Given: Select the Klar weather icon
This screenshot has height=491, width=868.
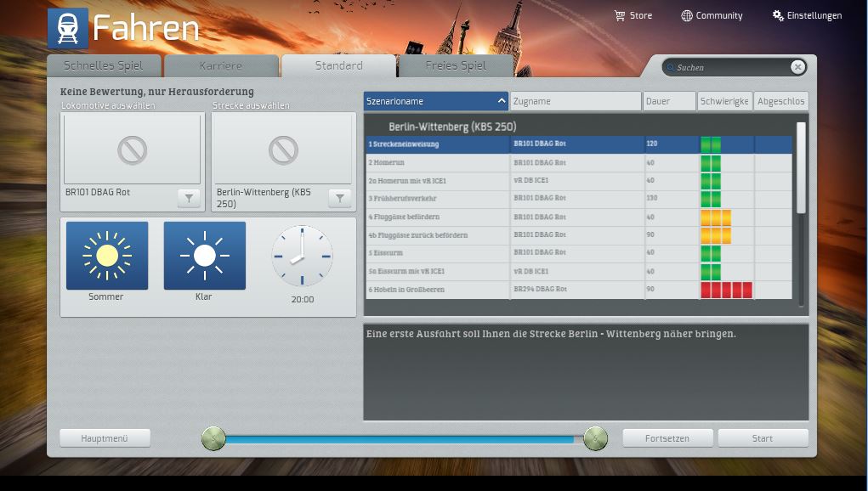Looking at the screenshot, I should pyautogui.click(x=204, y=256).
